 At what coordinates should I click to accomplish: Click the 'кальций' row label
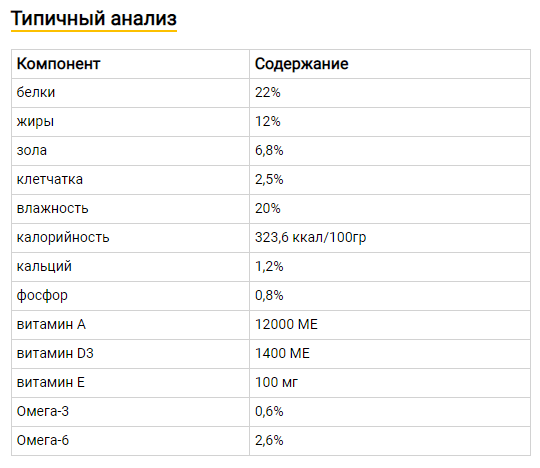[x=44, y=267]
